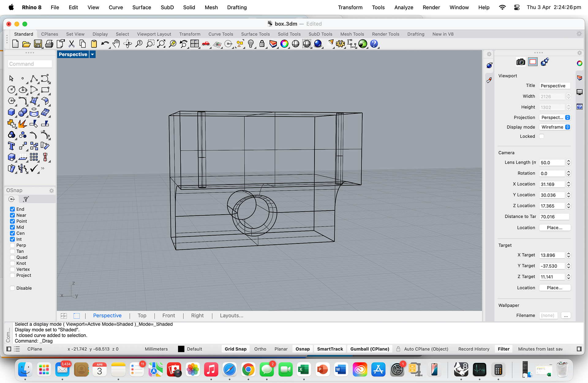Expand more tools via double chevron

coord(43,168)
